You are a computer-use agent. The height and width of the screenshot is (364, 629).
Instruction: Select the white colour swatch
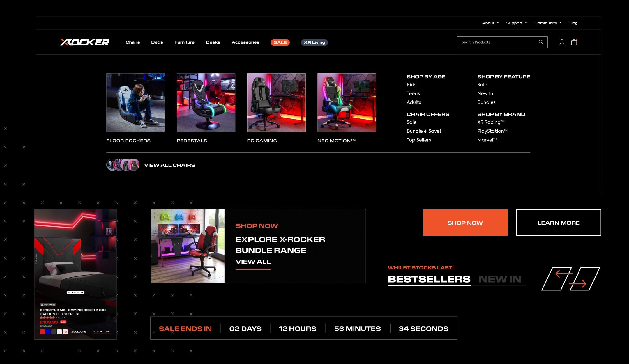pos(59,332)
